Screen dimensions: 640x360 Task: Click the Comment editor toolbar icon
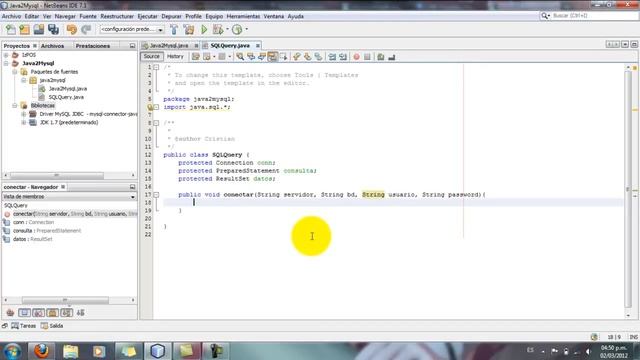381,57
